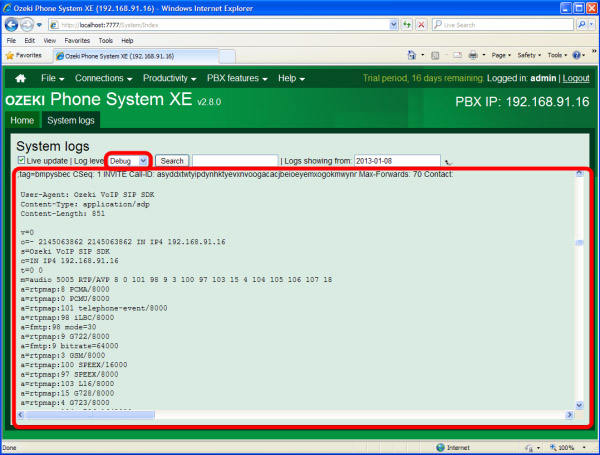Open the IE File menu

[x=11, y=41]
